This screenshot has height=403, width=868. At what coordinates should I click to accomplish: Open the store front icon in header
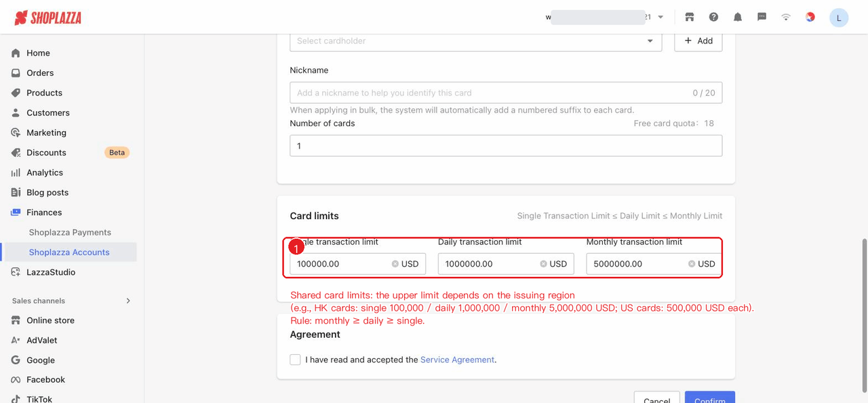[690, 17]
